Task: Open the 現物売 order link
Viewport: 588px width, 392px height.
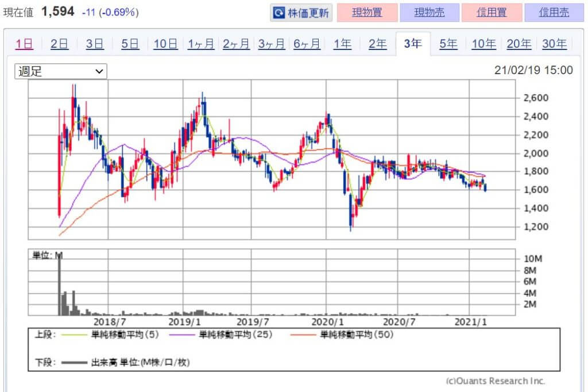Action: point(430,13)
